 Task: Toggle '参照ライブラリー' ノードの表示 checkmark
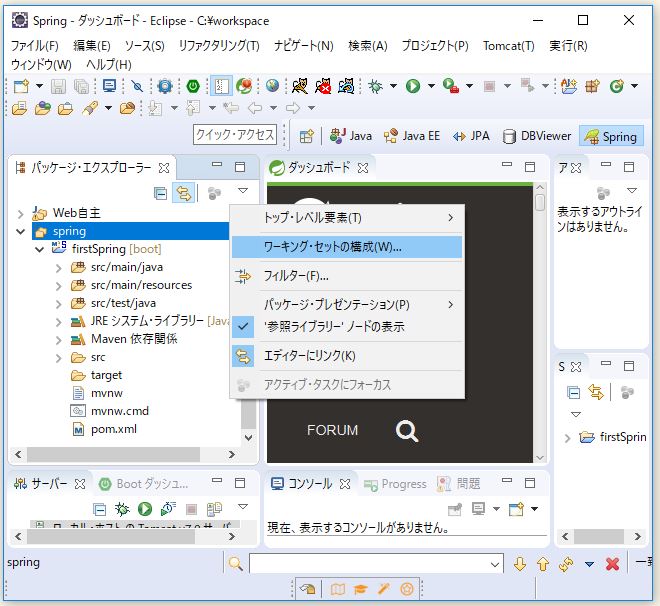coord(243,327)
